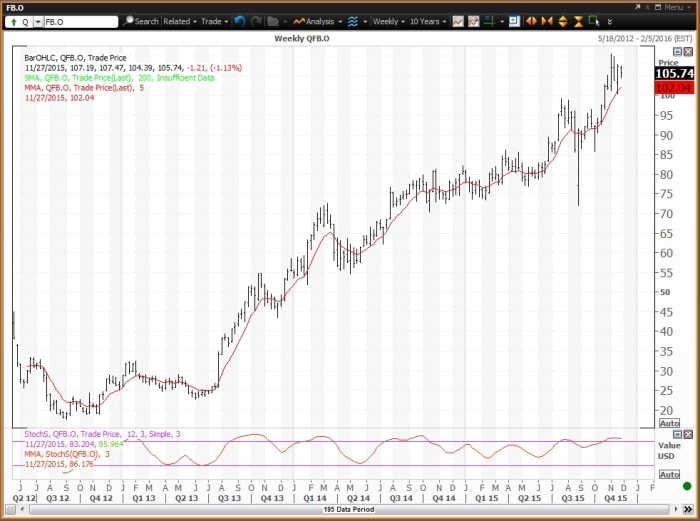Click the vertical expand arrows icon
Viewport: 700px width, 521px height.
(x=562, y=21)
